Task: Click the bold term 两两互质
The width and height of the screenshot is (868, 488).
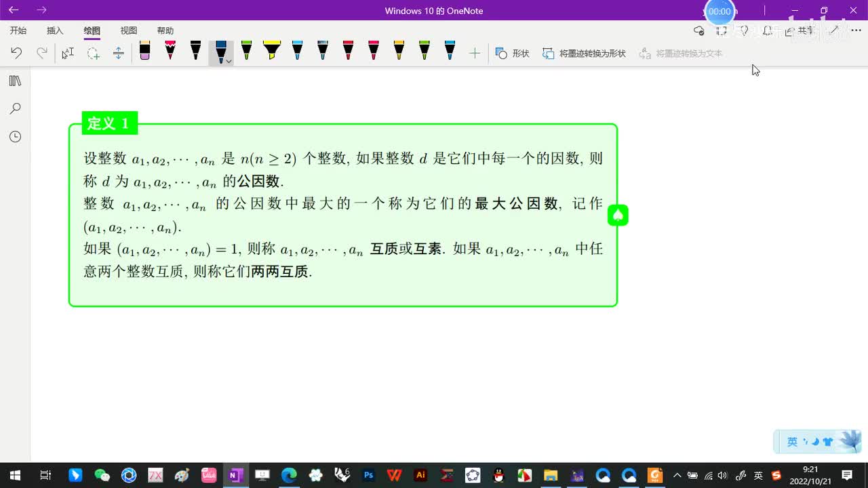Action: pyautogui.click(x=280, y=272)
